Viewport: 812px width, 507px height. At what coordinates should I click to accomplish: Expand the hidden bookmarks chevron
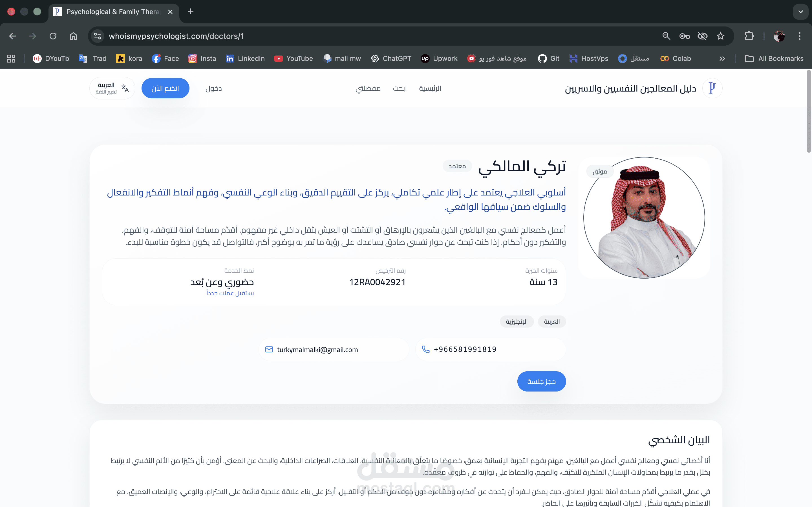pos(722,58)
